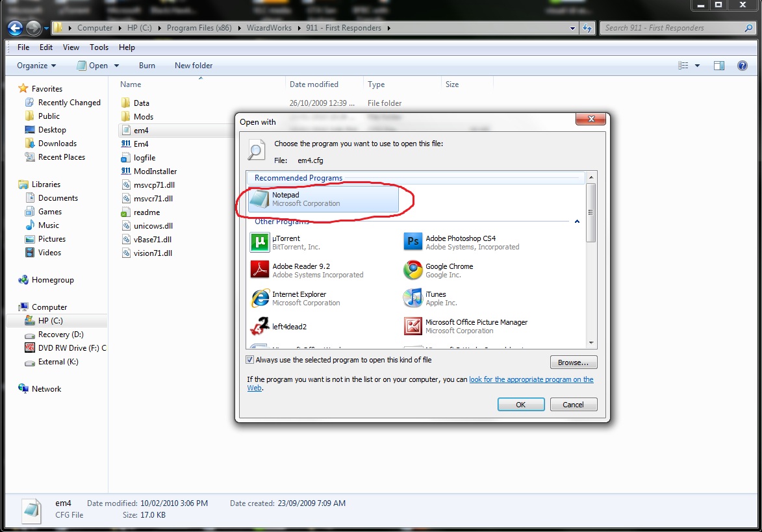The image size is (762, 532).
Task: Pick iTunes in Other Programs
Action: click(440, 298)
